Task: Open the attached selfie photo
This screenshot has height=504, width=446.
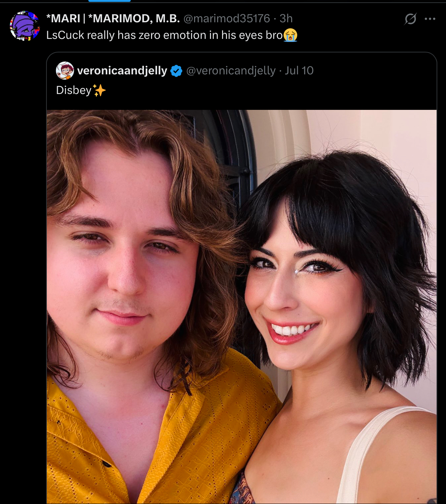Action: tap(242, 307)
